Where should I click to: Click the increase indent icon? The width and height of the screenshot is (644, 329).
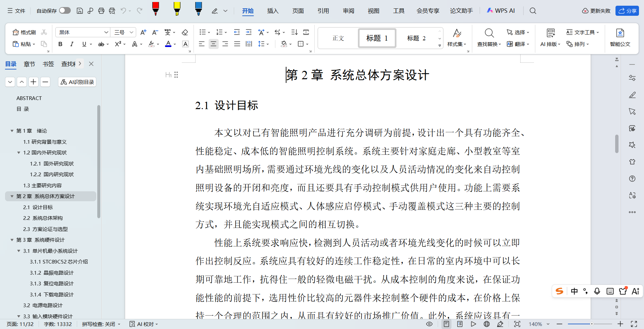[x=249, y=32]
